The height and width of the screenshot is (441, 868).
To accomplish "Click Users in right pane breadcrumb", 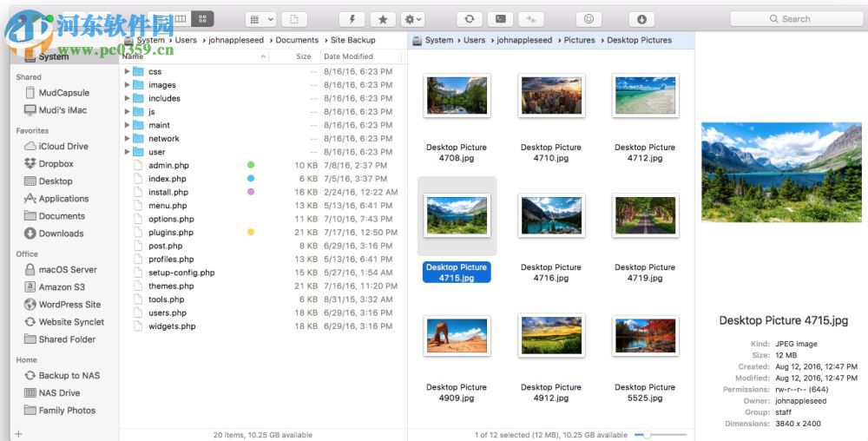I will tap(475, 40).
